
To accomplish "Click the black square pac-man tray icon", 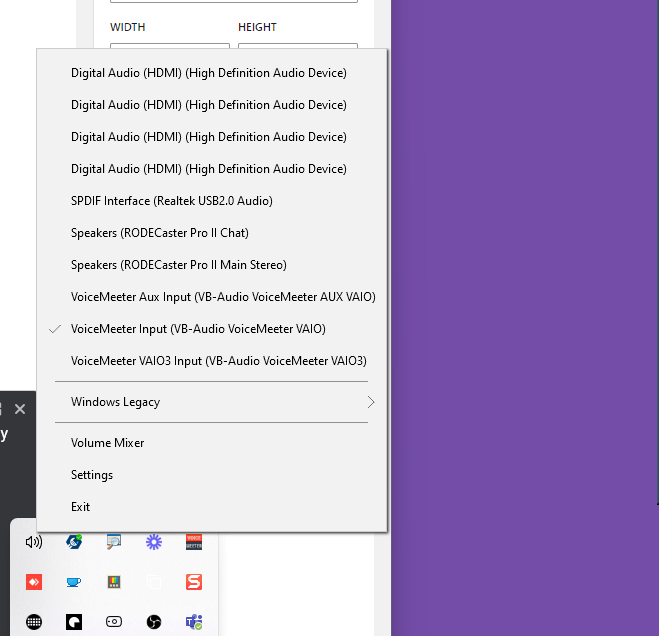I will pyautogui.click(x=74, y=622).
